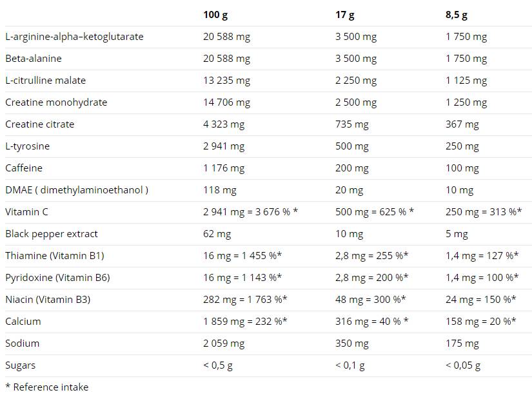Click the 100 g column header
532x397 pixels.
pos(215,15)
